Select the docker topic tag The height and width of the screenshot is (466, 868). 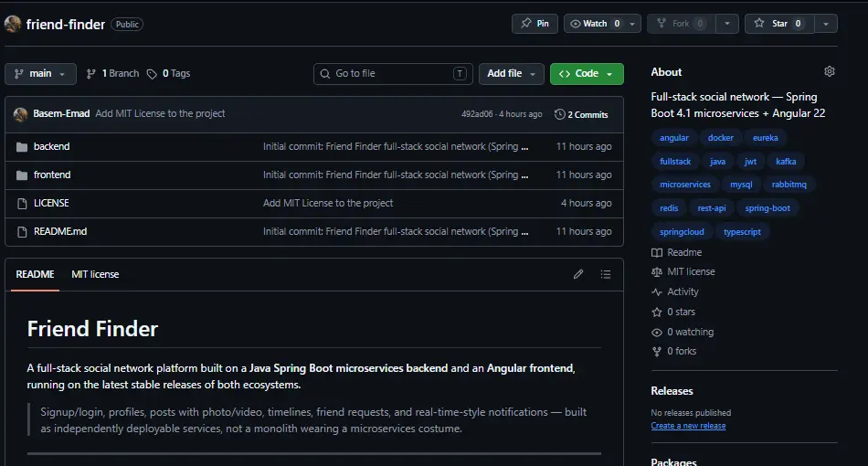point(721,138)
